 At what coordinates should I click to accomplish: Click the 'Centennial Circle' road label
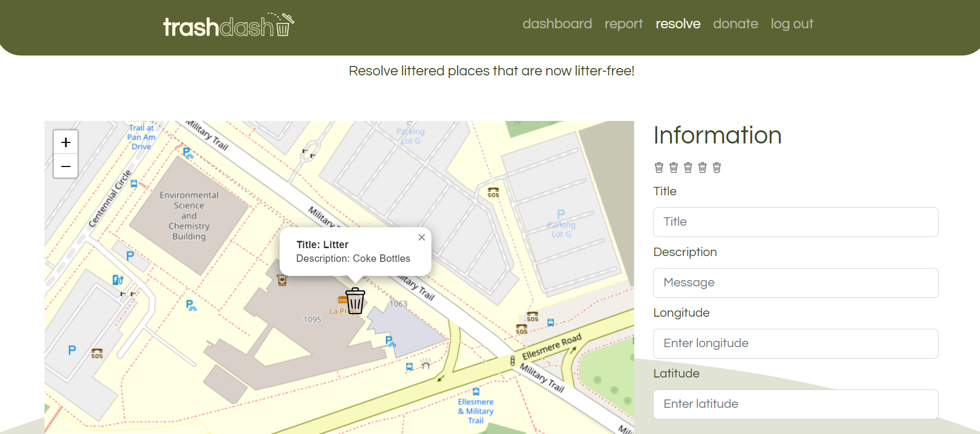coord(109,199)
